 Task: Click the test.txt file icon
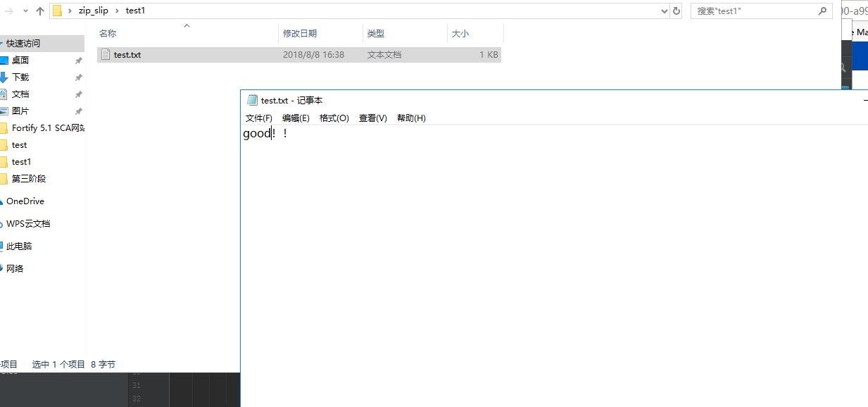click(106, 54)
